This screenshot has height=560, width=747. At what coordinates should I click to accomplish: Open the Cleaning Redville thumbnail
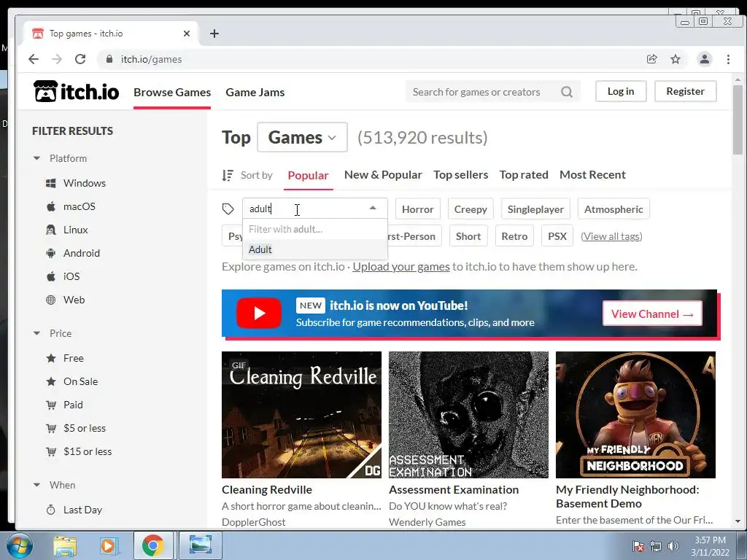tap(301, 415)
